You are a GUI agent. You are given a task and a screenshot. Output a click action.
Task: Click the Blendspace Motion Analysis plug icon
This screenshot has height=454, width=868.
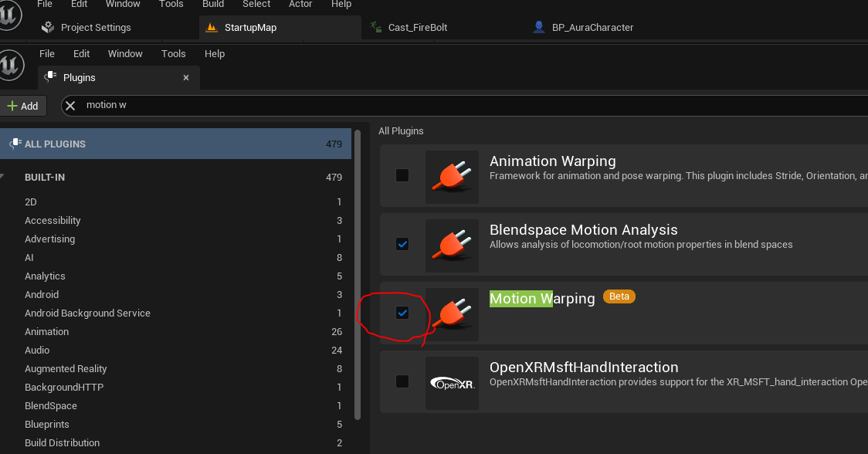pyautogui.click(x=452, y=246)
